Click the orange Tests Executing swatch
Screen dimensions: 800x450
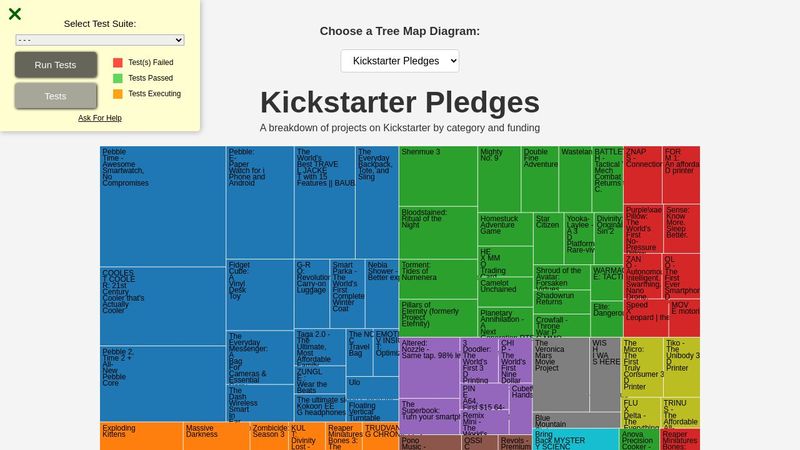click(118, 94)
